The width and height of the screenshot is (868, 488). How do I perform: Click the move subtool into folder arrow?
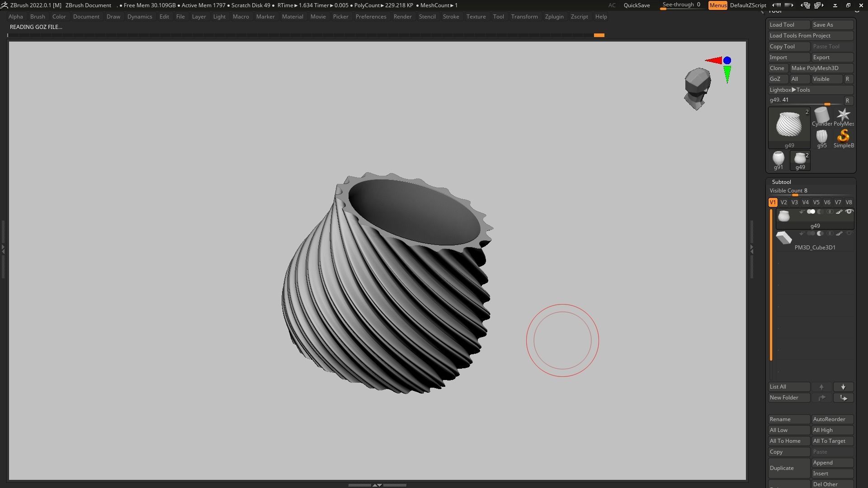pyautogui.click(x=843, y=398)
